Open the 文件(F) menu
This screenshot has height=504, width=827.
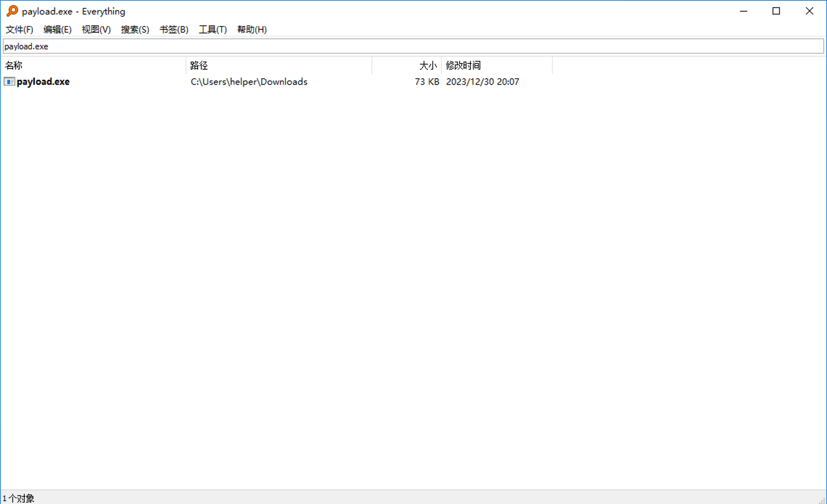18,29
